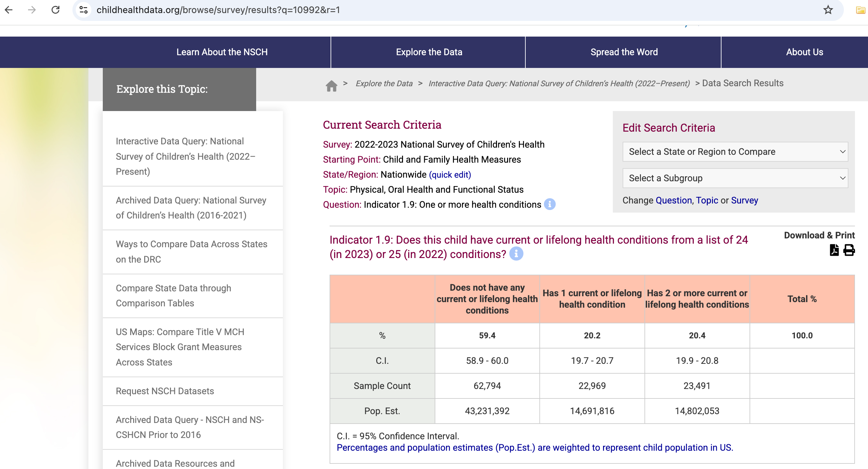
Task: Go to home via breadcrumb house icon
Action: [331, 86]
